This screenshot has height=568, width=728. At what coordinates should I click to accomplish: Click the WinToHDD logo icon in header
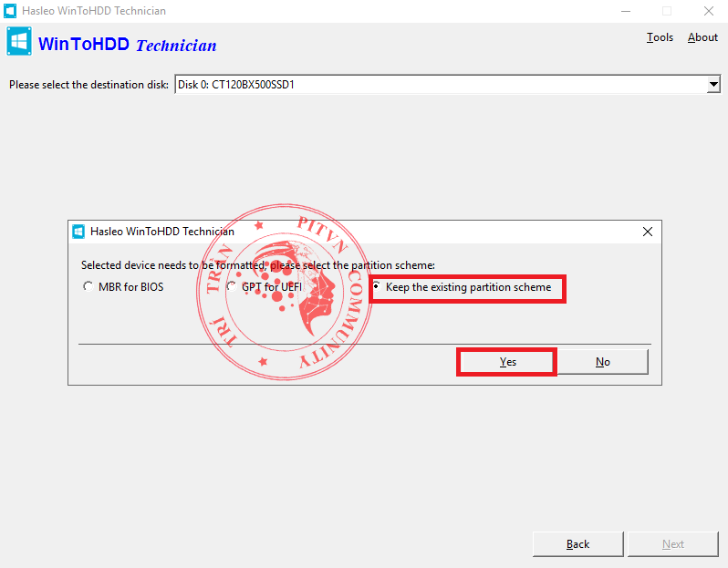pyautogui.click(x=19, y=42)
